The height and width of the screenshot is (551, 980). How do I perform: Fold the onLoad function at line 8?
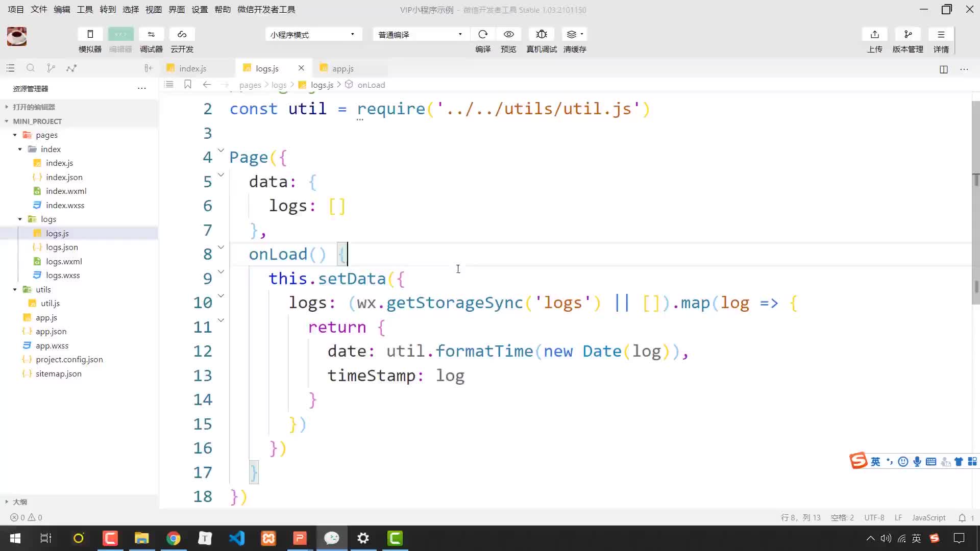221,247
